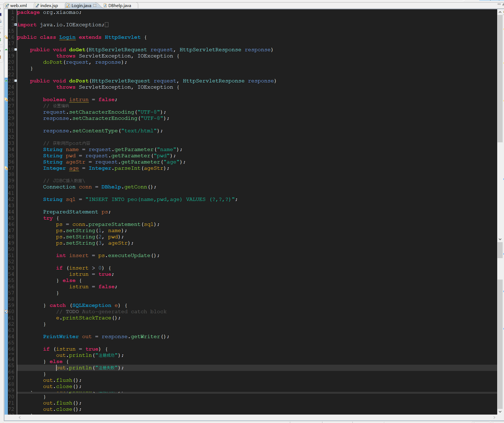The image size is (504, 423).
Task: Click 'executeUpdate' on line 51
Action: click(129, 256)
